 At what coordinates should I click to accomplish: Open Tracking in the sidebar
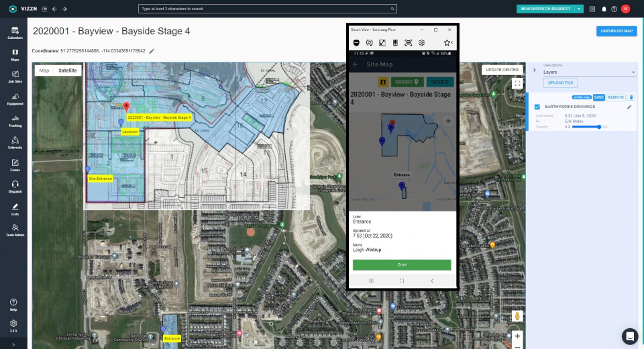(15, 121)
